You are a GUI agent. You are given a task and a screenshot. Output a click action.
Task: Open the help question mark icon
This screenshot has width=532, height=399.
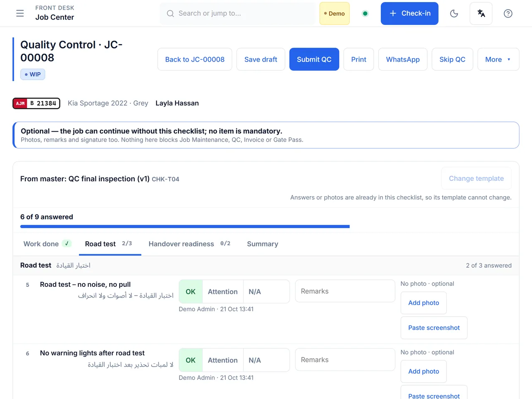tap(508, 13)
